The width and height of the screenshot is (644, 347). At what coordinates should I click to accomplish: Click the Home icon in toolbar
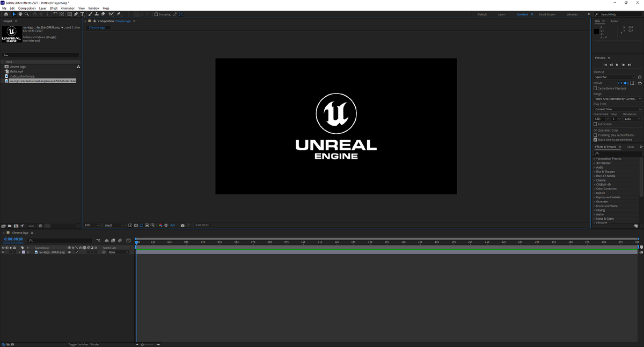(x=6, y=14)
